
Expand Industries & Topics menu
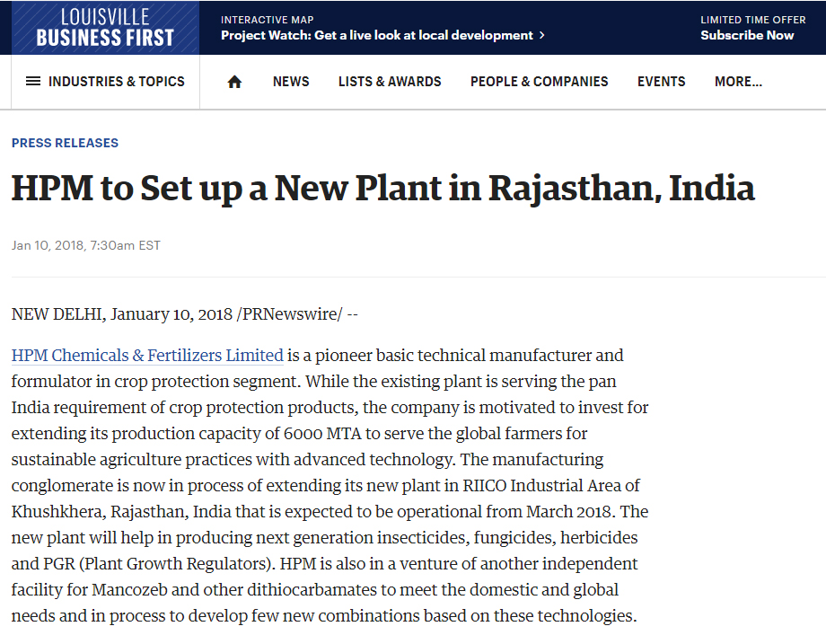(116, 82)
